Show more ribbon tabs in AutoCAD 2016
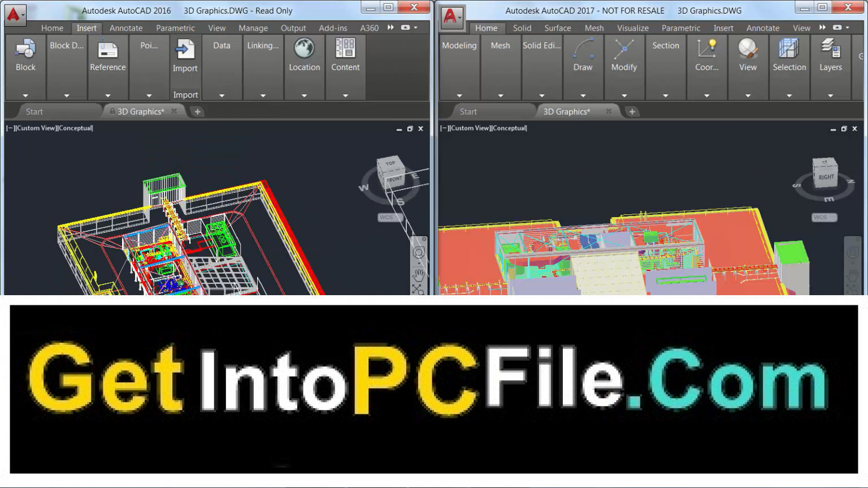 [x=390, y=27]
